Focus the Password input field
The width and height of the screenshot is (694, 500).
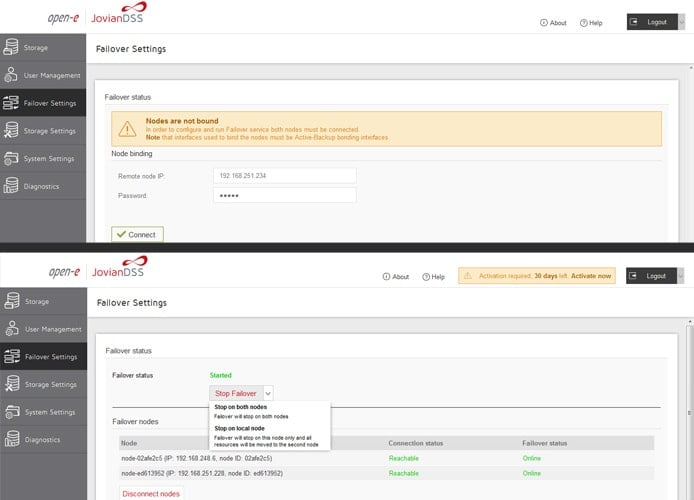click(284, 195)
